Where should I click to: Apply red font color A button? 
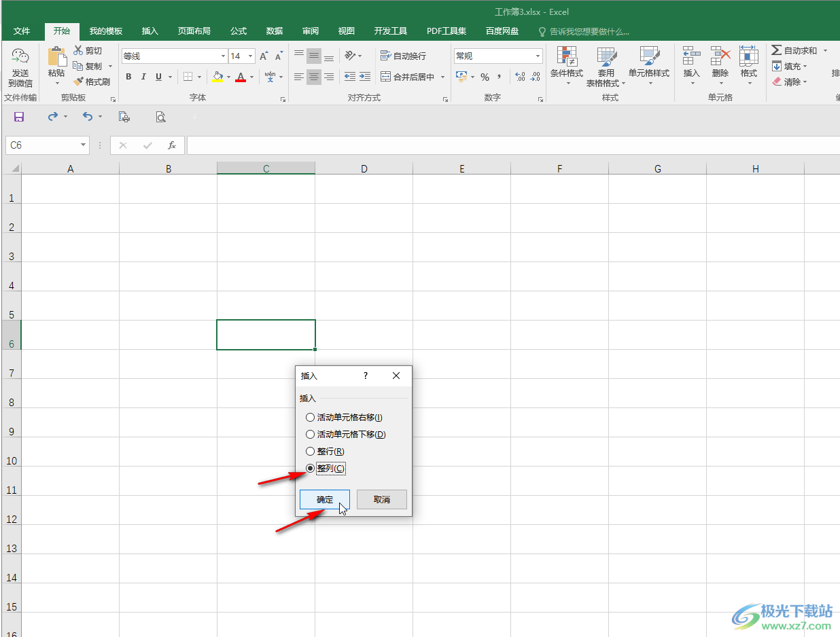tap(240, 77)
